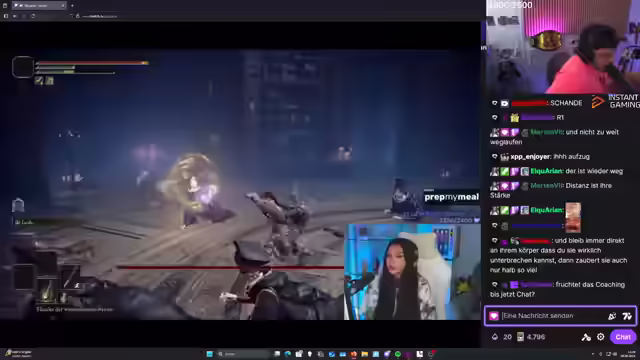This screenshot has width=640, height=360.
Task: Toggle the browser sidebar panel icon
Action: coord(5,16)
